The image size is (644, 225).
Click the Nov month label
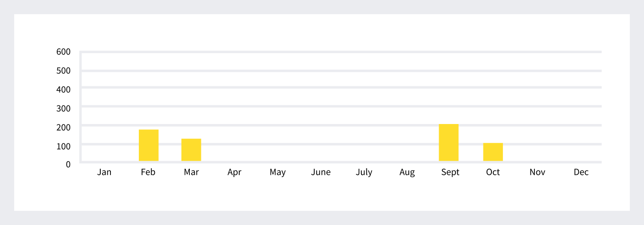[537, 172]
